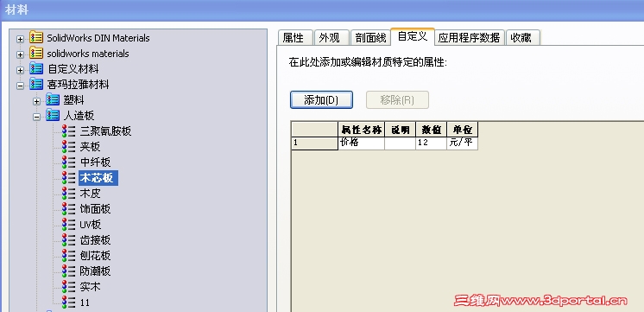Click the material icon beside 饰面板
Image resolution: width=644 pixels, height=312 pixels.
tap(68, 209)
